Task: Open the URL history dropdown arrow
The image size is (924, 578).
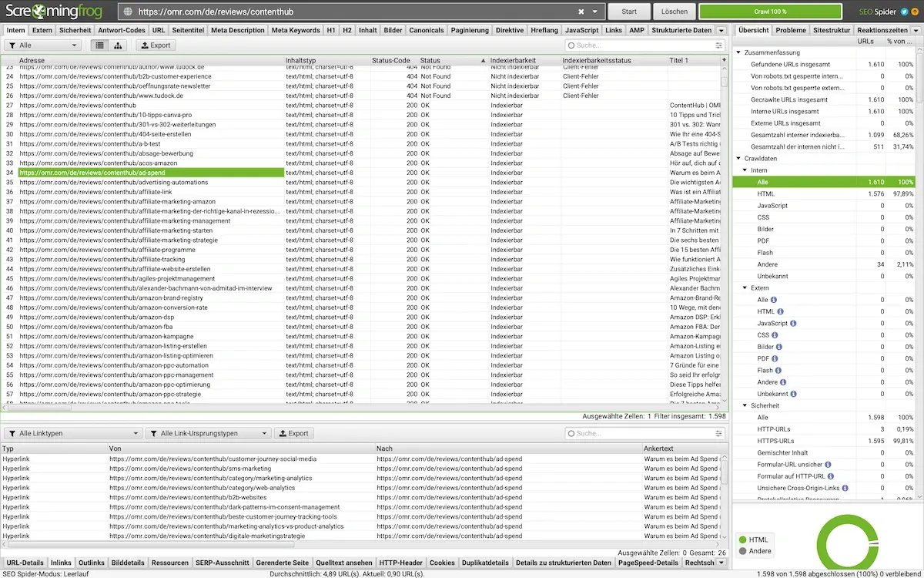Action: point(594,12)
